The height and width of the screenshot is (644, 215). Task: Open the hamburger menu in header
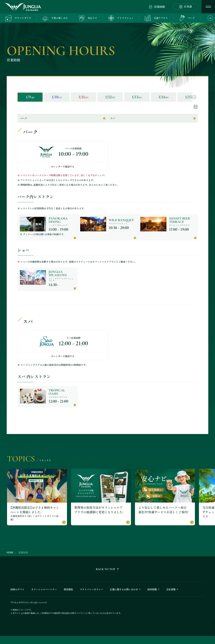pos(208,7)
